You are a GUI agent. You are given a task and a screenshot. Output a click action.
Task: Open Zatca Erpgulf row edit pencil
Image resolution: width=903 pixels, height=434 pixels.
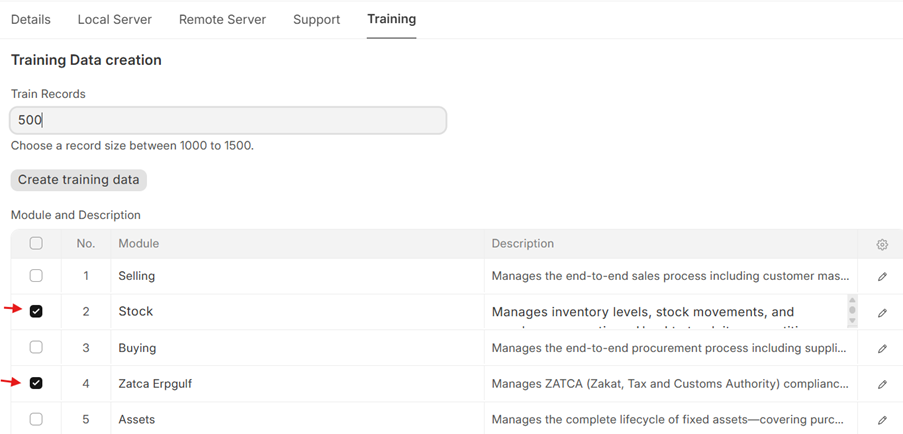(881, 384)
